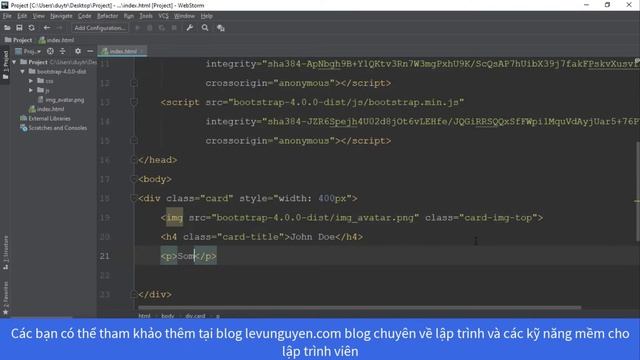Image resolution: width=640 pixels, height=360 pixels.
Task: Hide the Project panel with minus icon
Action: [90, 51]
